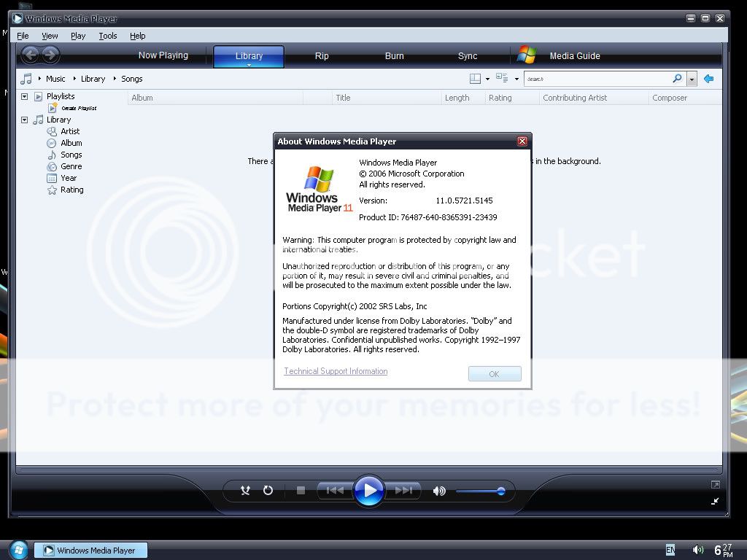Toggle shuffle mode on
The image size is (747, 560).
click(x=246, y=491)
